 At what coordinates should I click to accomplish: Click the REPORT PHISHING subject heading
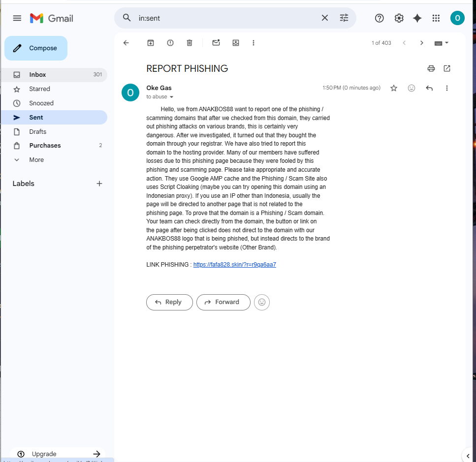(x=187, y=68)
